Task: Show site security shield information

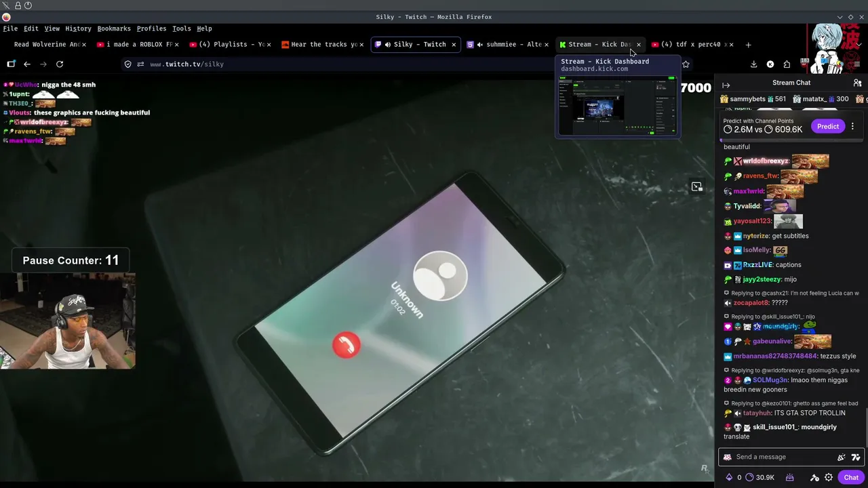Action: (x=127, y=64)
